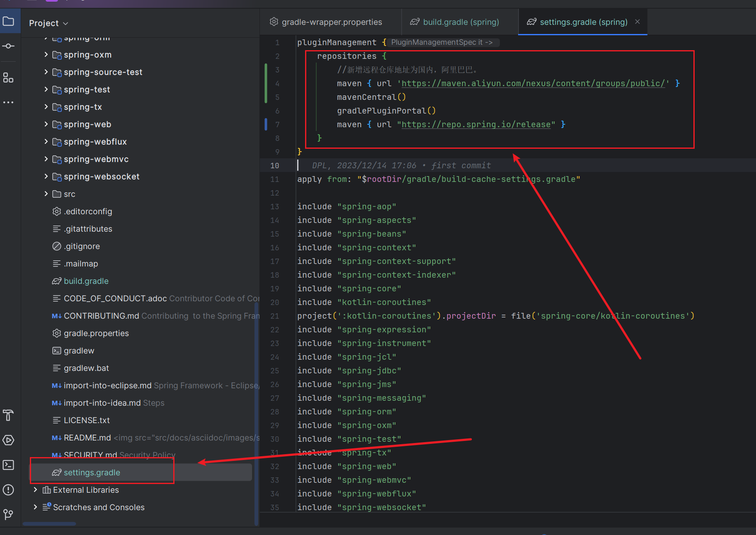756x535 pixels.
Task: Open repo.spring.io release URL link
Action: (476, 124)
